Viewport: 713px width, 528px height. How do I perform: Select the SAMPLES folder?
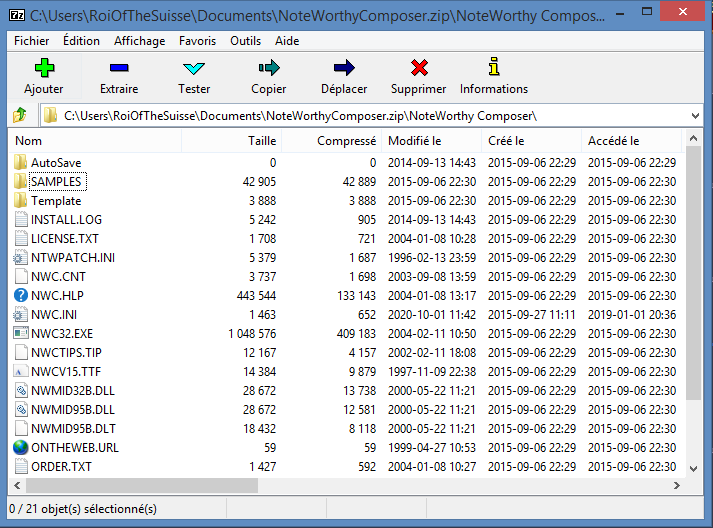click(x=56, y=181)
